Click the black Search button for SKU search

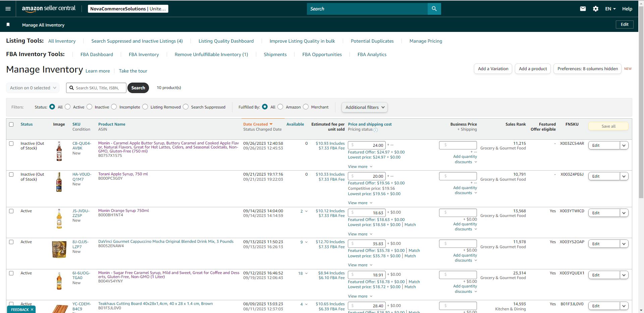click(x=138, y=88)
